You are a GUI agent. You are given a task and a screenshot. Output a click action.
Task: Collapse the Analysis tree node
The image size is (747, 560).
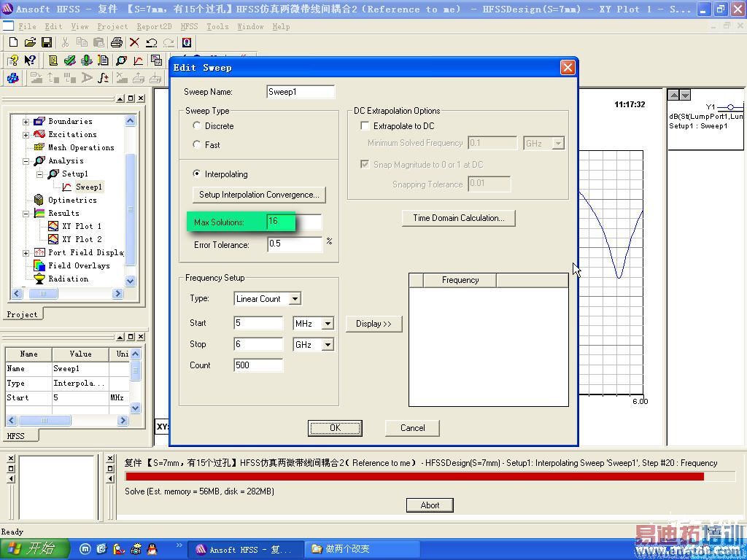tap(26, 161)
